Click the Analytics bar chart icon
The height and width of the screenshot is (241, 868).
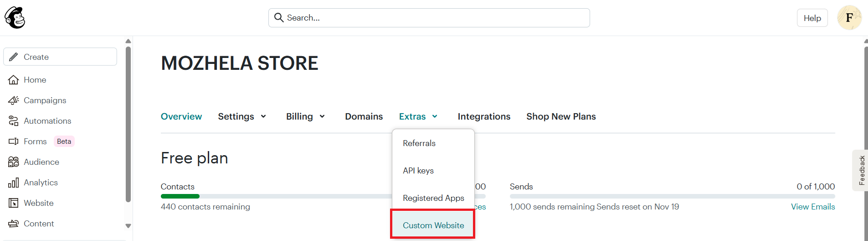(x=14, y=183)
